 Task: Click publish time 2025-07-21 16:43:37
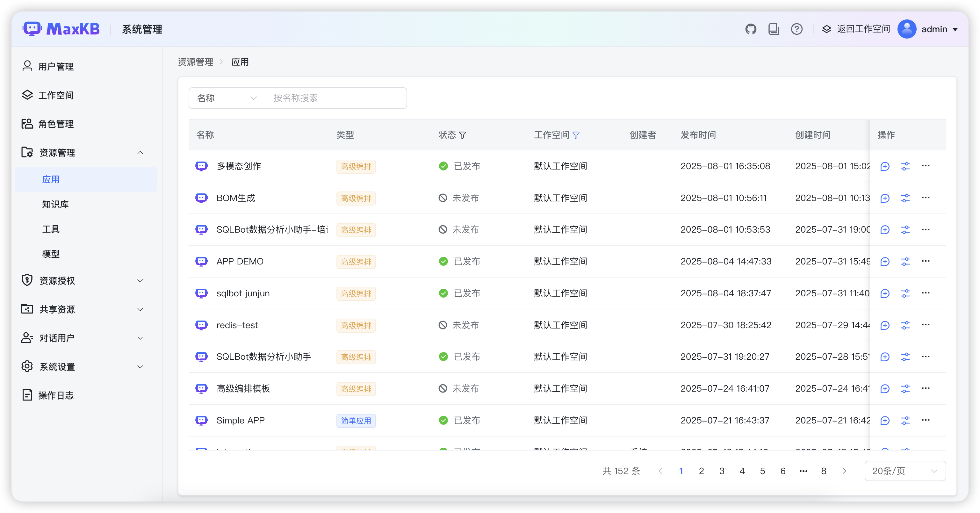725,421
